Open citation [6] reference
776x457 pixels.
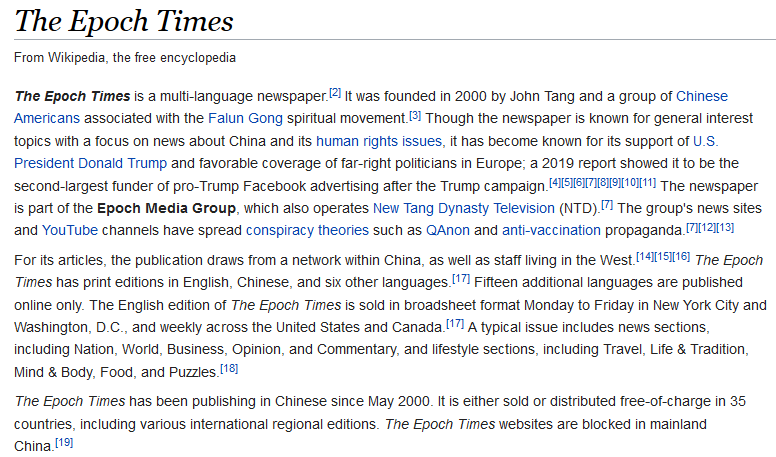click(578, 183)
